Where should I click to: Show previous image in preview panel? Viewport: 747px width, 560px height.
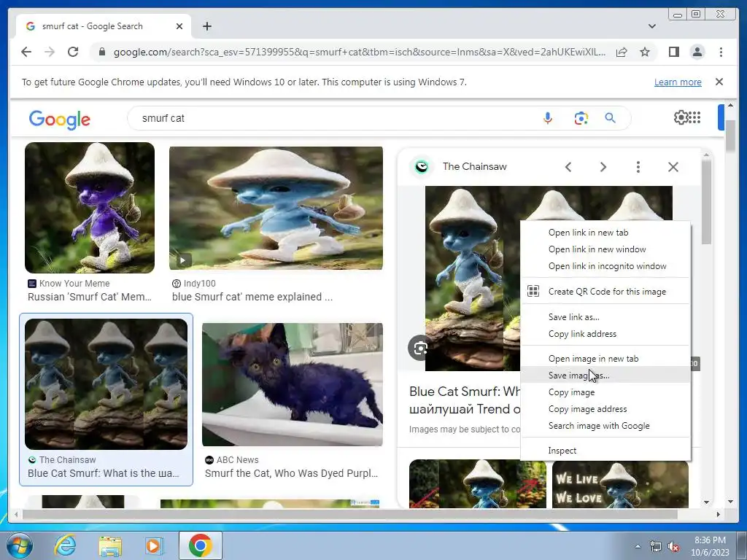click(x=568, y=167)
